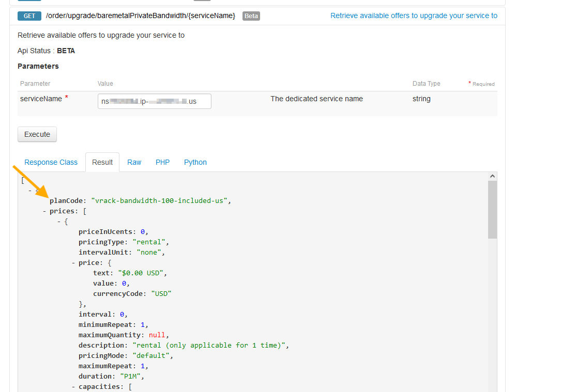Click the Beta status badge
Viewport: 561px width, 392px height.
pos(251,15)
